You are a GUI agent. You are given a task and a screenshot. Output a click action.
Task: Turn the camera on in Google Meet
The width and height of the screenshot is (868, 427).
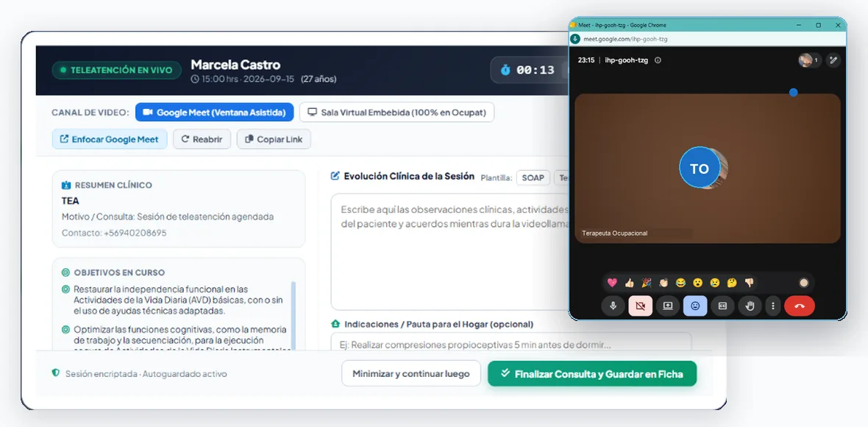click(x=641, y=306)
